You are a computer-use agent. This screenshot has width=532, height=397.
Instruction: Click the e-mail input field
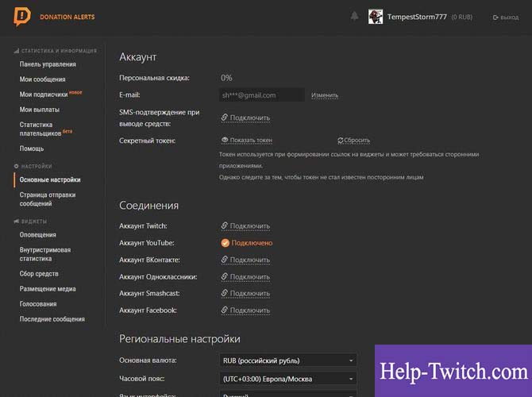[x=262, y=95]
